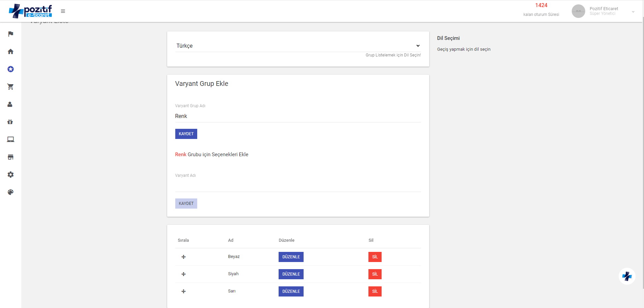Open the settings gear sidebar icon
The width and height of the screenshot is (644, 308).
point(10,174)
